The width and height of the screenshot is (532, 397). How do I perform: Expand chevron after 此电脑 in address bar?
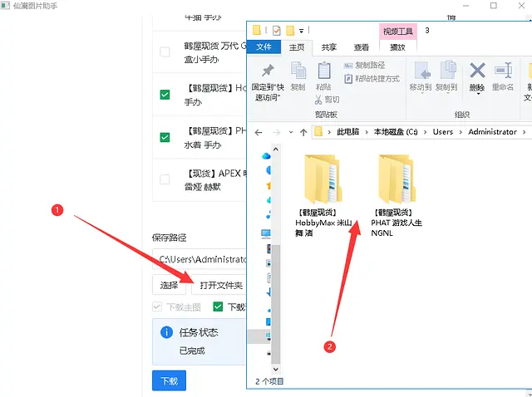click(367, 132)
